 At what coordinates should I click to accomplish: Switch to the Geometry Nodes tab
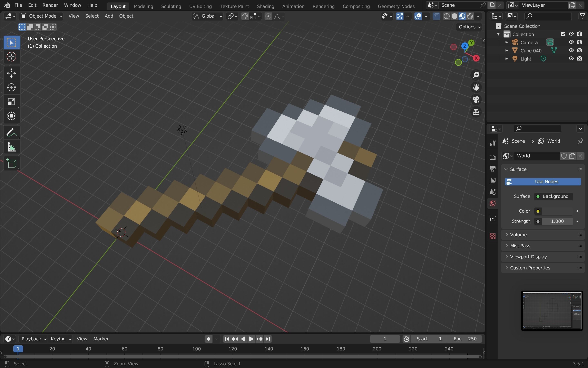[x=396, y=6]
